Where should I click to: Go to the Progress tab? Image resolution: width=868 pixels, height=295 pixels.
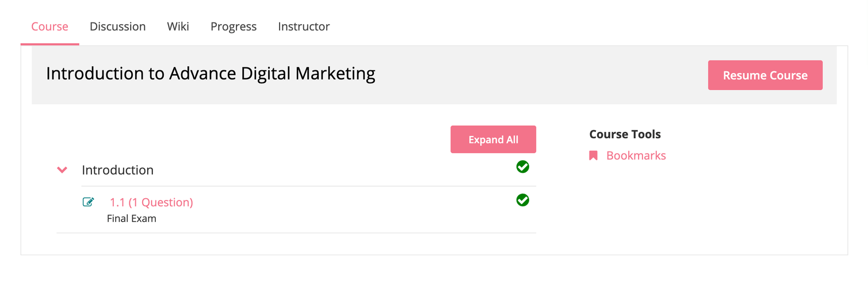coord(234,27)
